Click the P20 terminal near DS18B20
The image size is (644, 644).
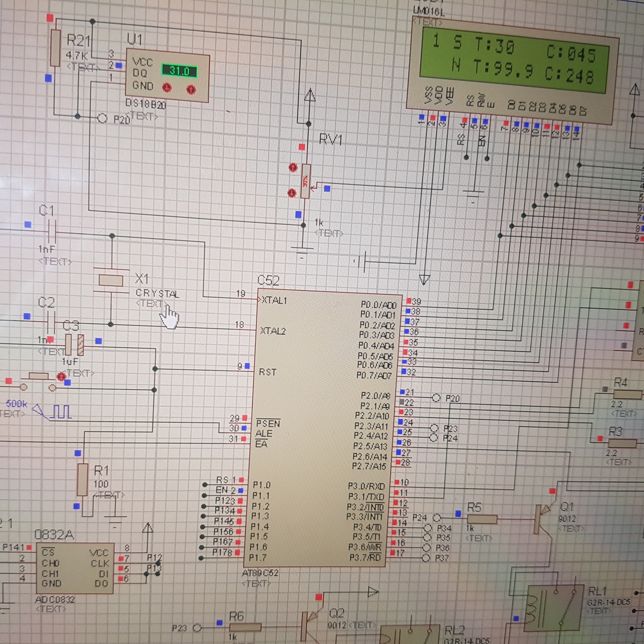click(102, 118)
